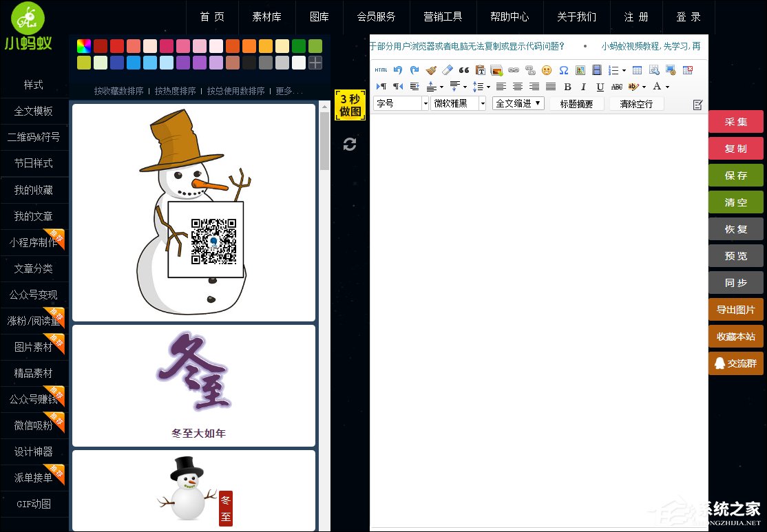
Task: Open 营销工具 in the top navigation
Action: pyautogui.click(x=443, y=17)
